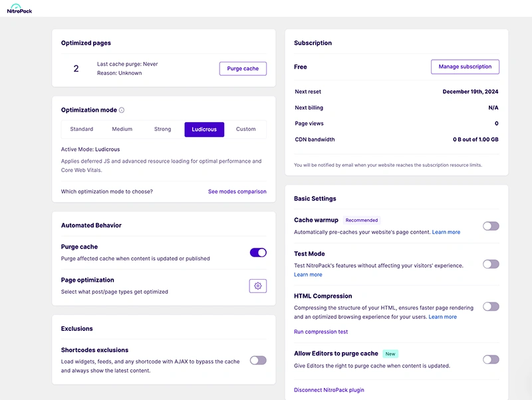Enable Test Mode switch

click(490, 264)
